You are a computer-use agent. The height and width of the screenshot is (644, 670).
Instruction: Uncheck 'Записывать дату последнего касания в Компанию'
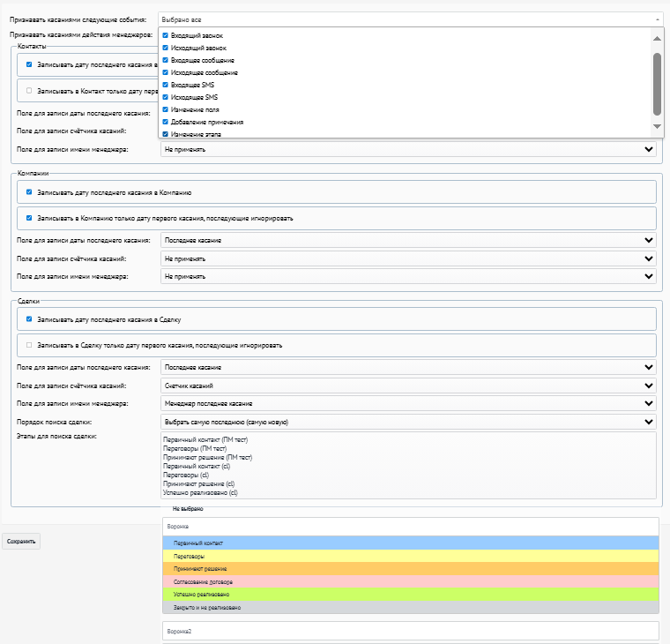point(29,192)
